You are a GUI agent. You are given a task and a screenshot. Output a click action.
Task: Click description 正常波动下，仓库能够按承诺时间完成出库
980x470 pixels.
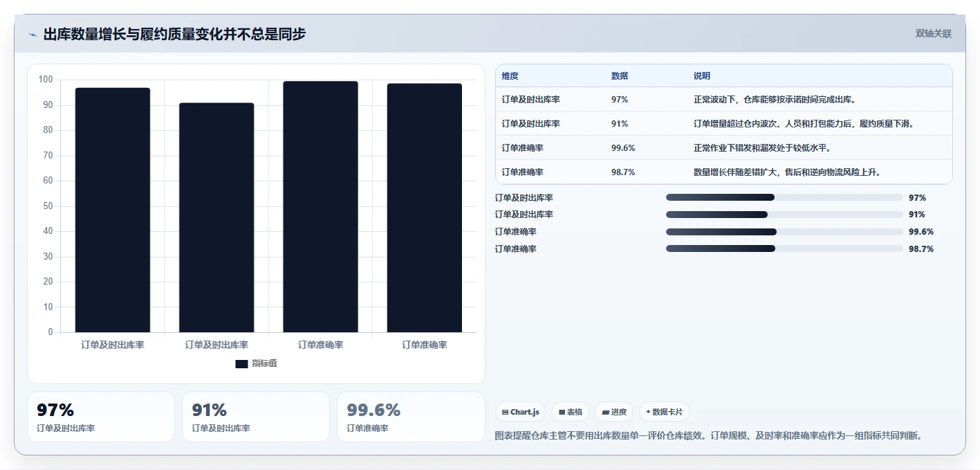(x=775, y=100)
